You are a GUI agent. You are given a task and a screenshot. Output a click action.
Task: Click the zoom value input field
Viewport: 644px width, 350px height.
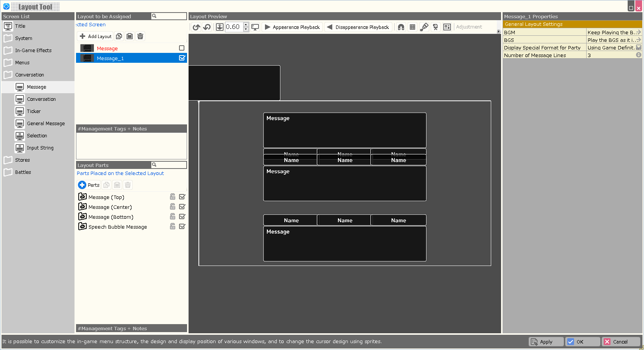tap(234, 27)
